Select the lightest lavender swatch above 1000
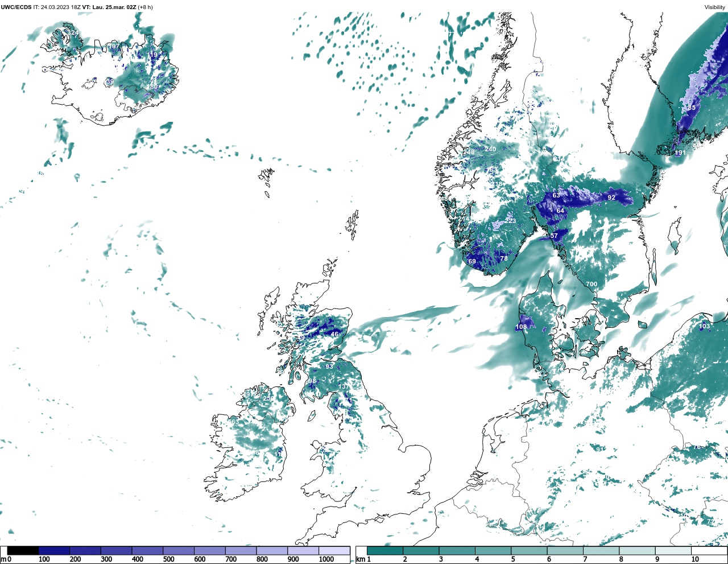 coord(334,550)
